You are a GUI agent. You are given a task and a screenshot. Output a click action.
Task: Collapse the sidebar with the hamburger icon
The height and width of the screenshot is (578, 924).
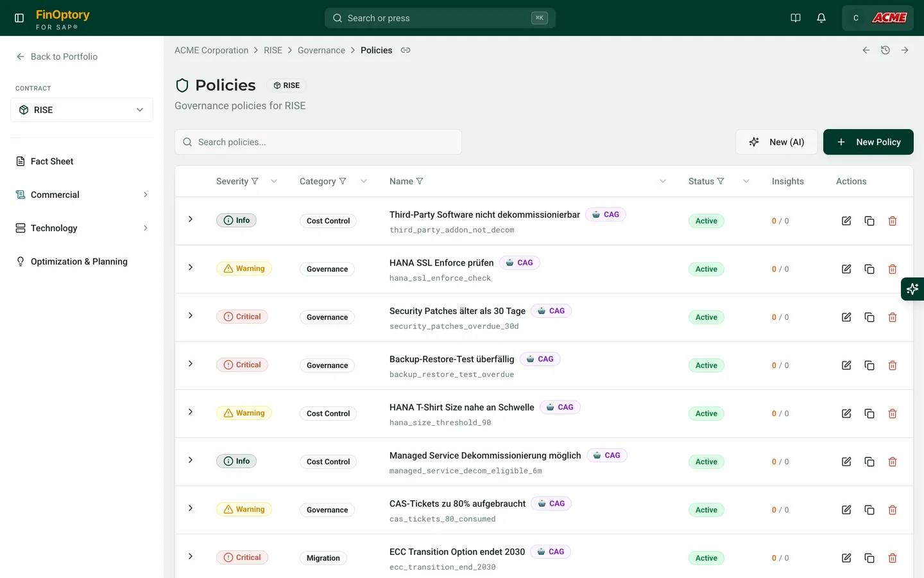(19, 17)
